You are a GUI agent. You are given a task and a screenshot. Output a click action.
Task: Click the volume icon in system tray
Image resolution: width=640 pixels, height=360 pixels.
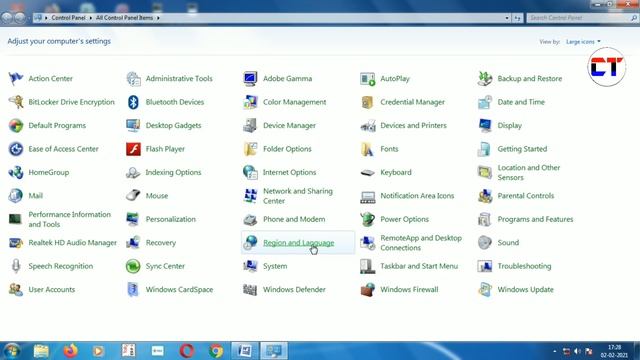coord(577,351)
